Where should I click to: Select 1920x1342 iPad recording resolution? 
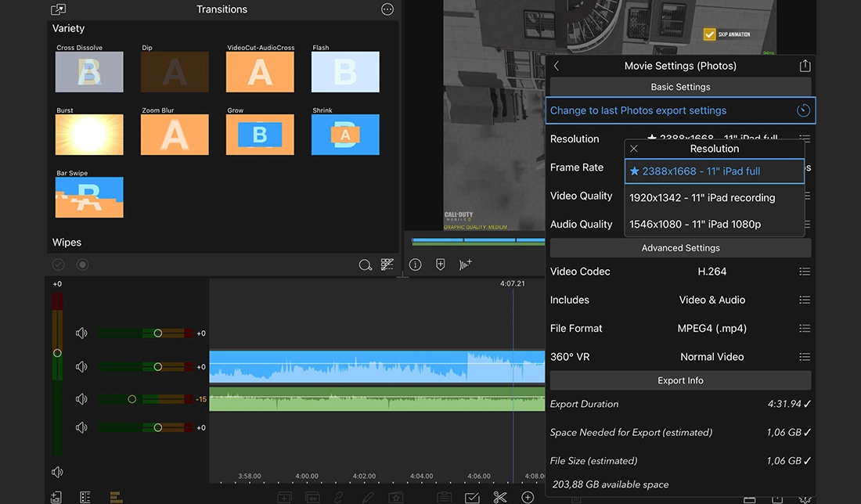pos(702,198)
